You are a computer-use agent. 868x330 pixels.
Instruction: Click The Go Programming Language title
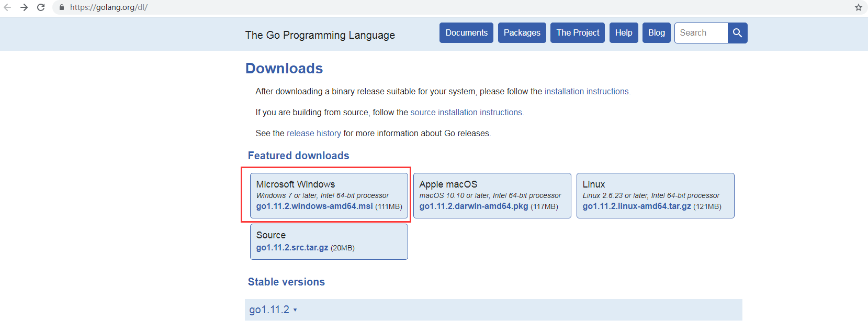coord(320,35)
